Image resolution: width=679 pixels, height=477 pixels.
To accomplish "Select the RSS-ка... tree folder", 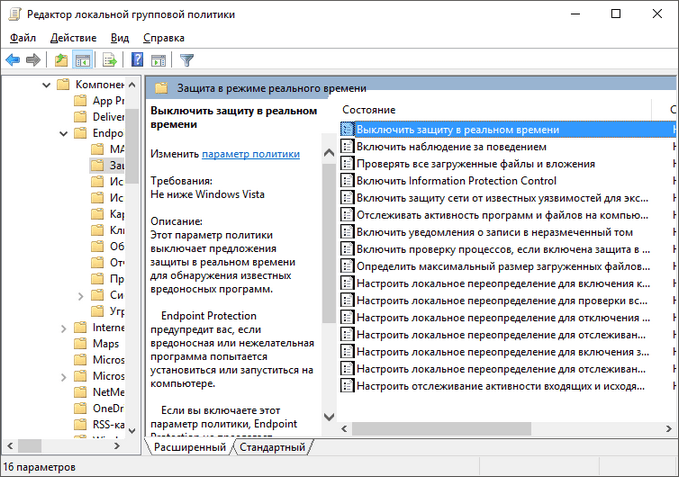I will coord(99,425).
